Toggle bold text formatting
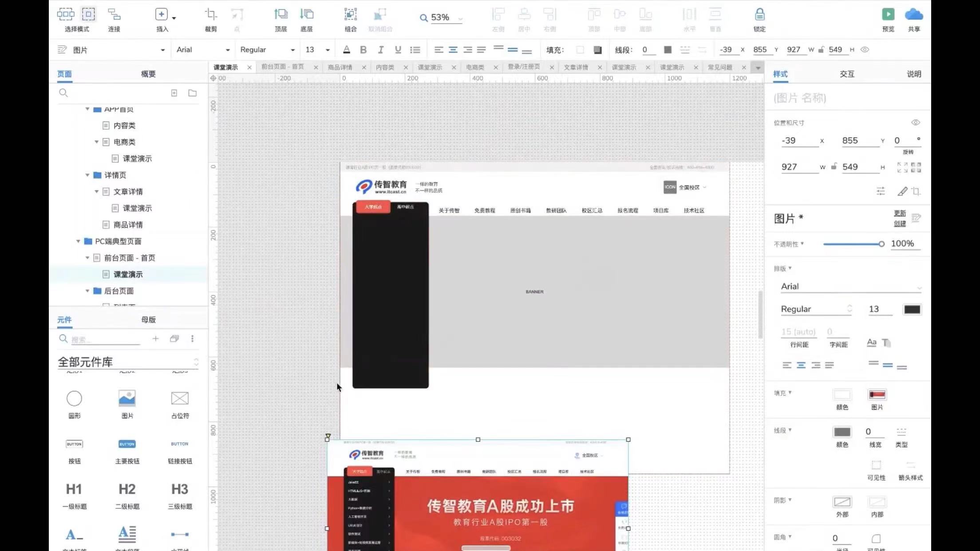 coord(363,50)
